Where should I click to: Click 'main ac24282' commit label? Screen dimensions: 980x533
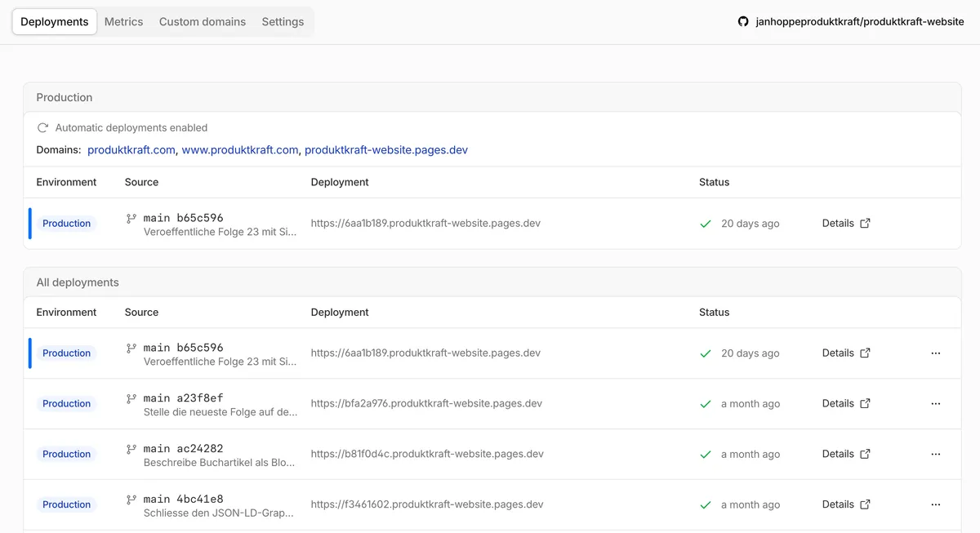click(183, 449)
